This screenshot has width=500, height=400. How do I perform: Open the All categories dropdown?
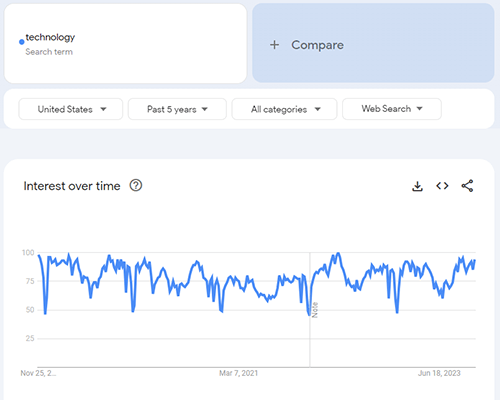(x=284, y=109)
